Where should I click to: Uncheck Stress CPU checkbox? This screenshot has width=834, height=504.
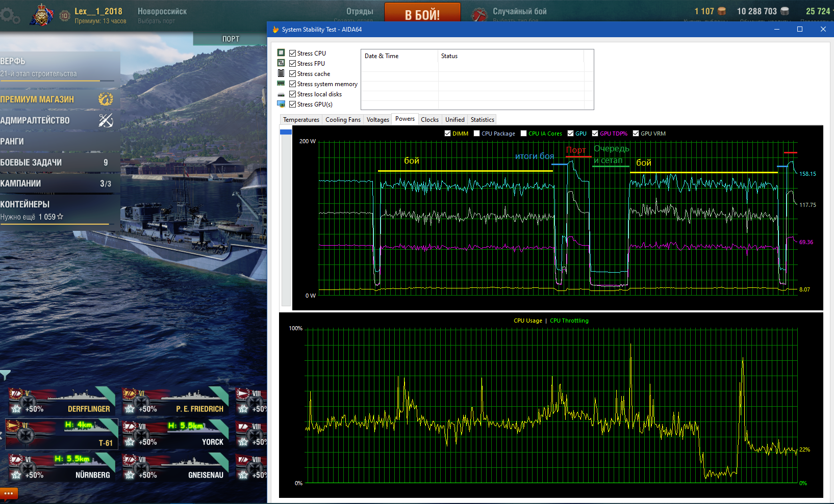[x=292, y=53]
